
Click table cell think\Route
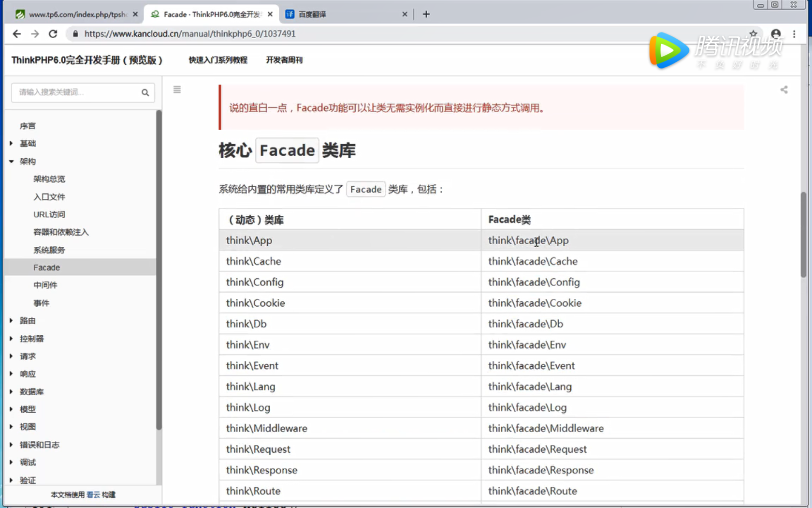(x=349, y=491)
